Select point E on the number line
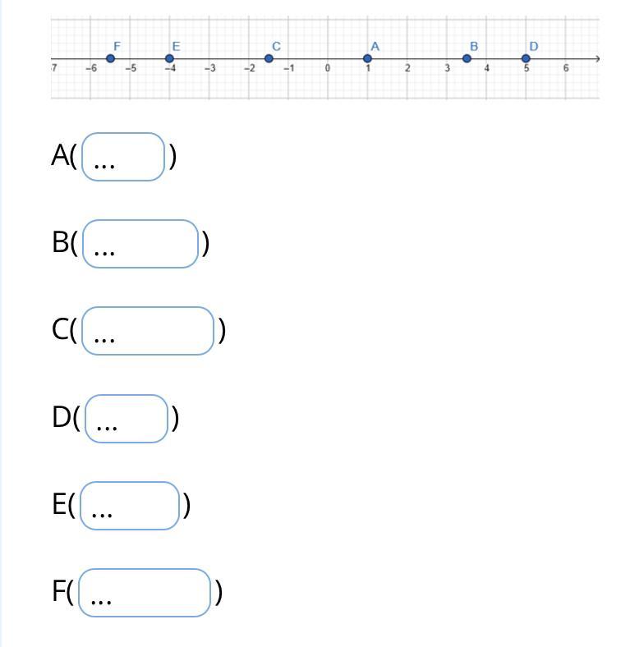This screenshot has width=644, height=647. [169, 58]
